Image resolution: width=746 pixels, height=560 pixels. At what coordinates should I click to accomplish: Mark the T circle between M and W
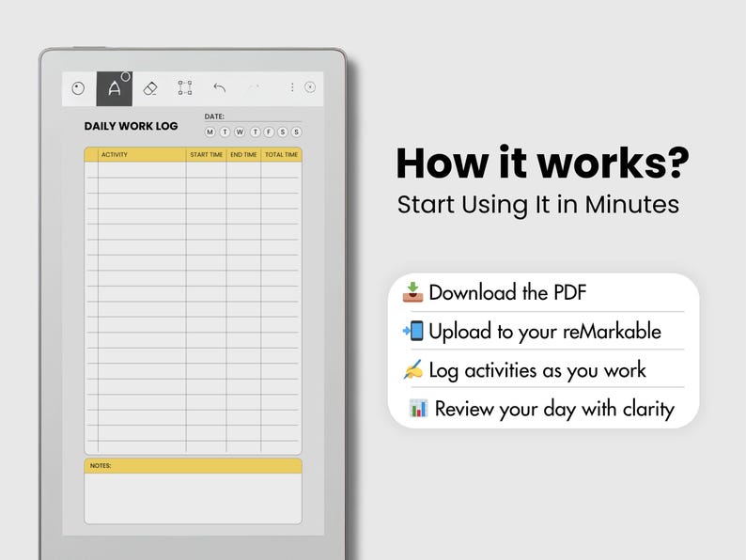pos(225,132)
